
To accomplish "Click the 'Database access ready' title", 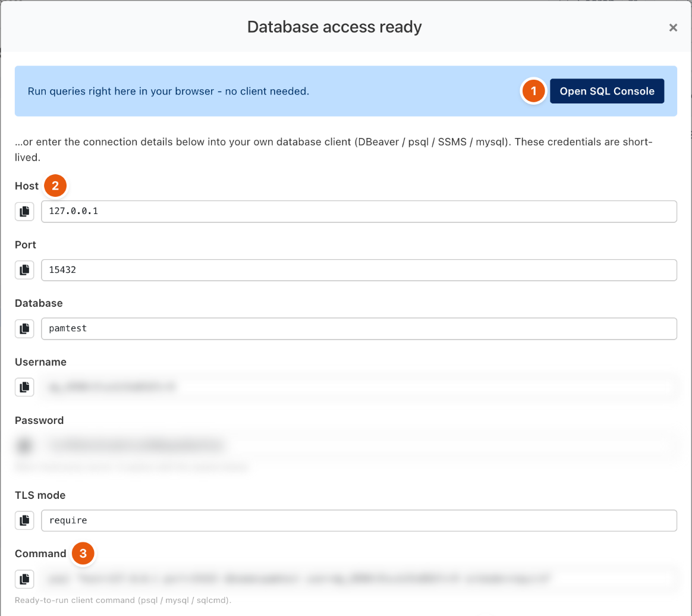I will (x=334, y=27).
